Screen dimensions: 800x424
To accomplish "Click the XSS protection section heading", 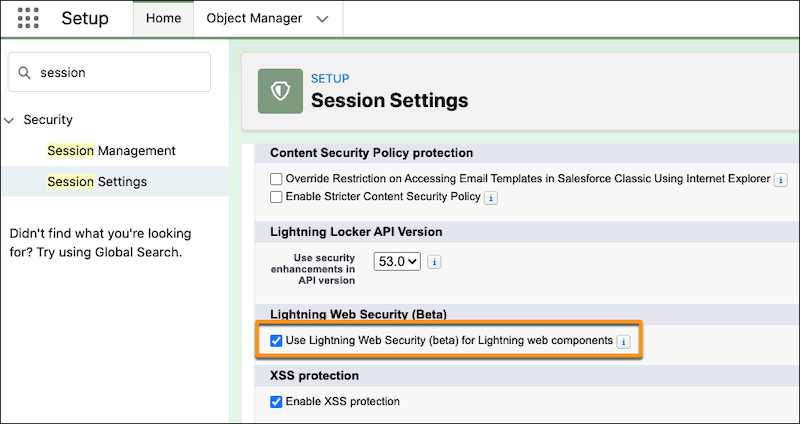I will (x=314, y=376).
